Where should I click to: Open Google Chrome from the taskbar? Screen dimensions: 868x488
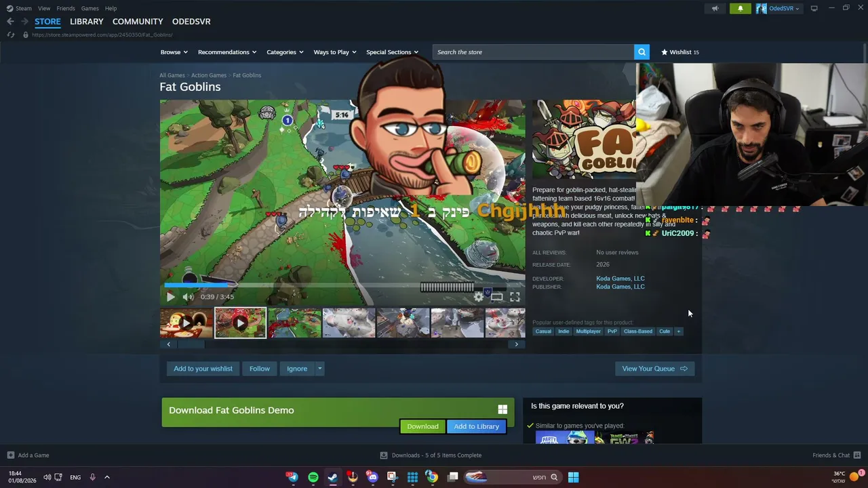click(x=432, y=477)
